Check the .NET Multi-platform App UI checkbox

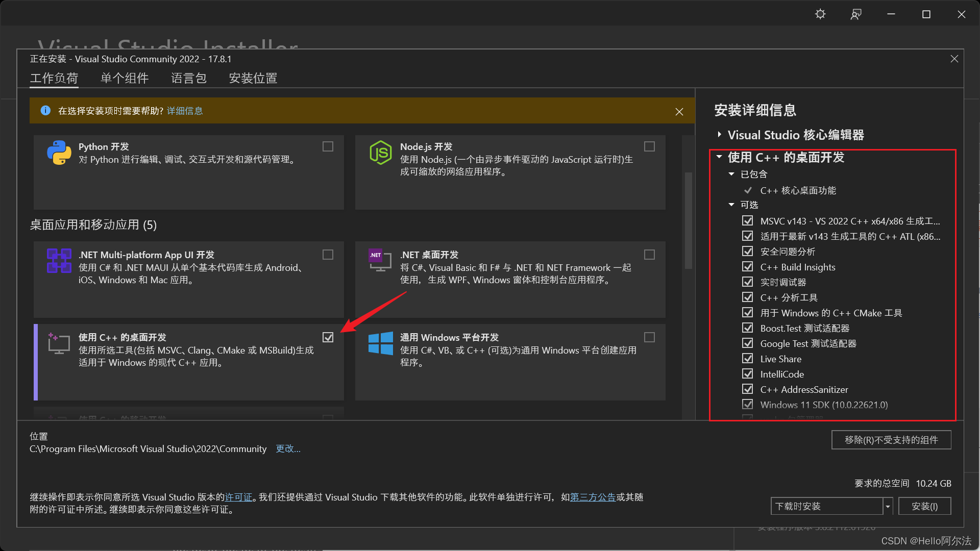pyautogui.click(x=328, y=255)
